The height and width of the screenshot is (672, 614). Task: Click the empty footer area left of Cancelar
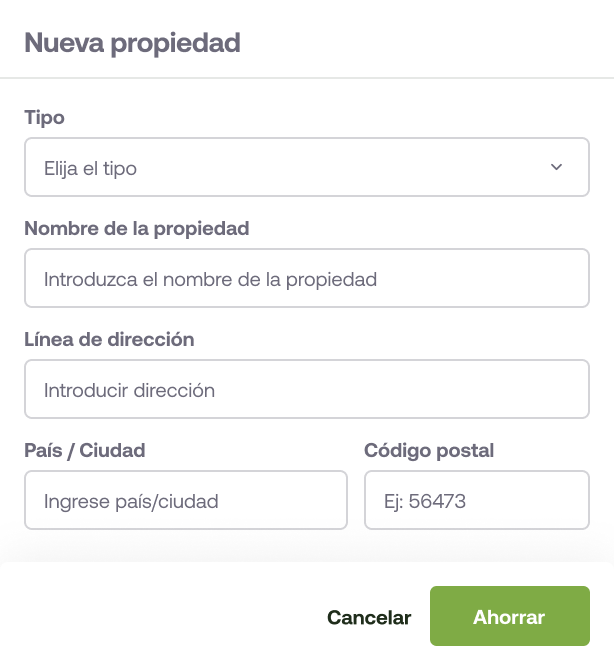coord(160,617)
